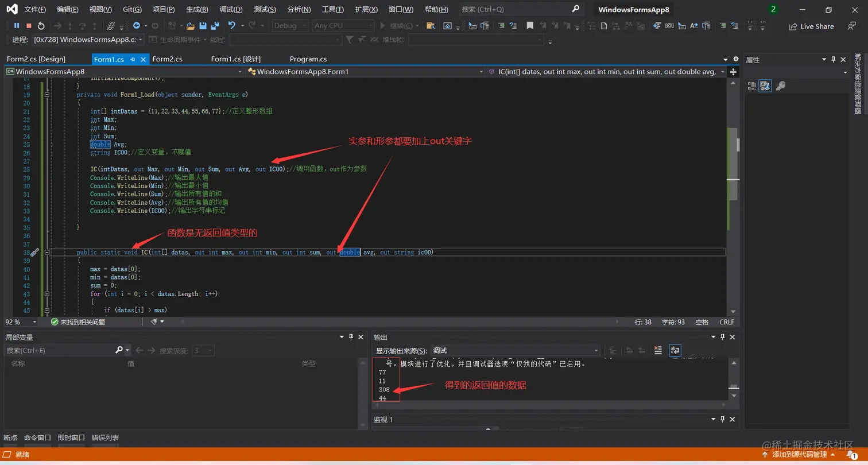The image size is (868, 465).
Task: Open the IC member navigation dropdown
Action: (x=607, y=72)
